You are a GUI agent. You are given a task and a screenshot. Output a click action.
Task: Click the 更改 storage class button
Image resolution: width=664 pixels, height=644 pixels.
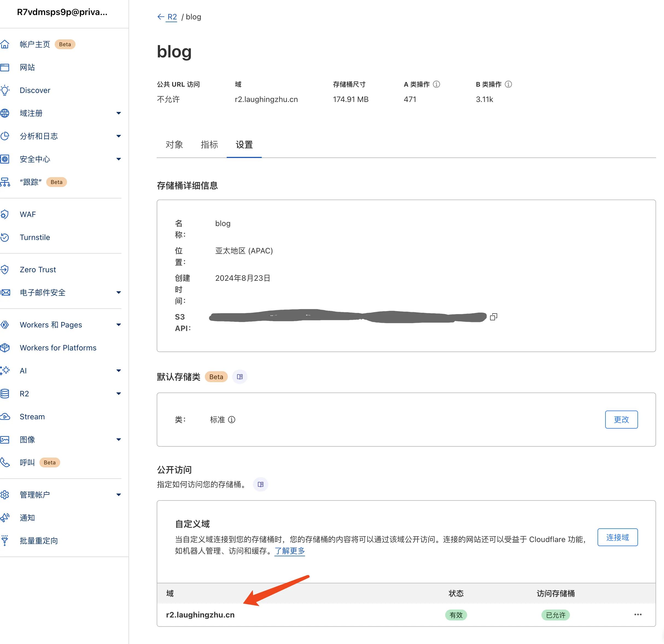coord(621,420)
